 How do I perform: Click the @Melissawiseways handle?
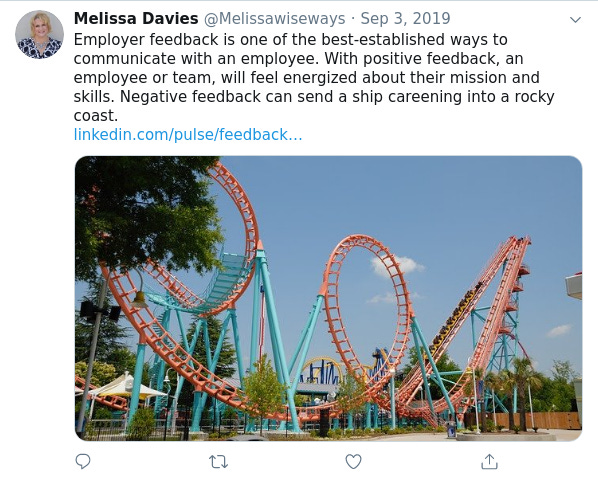click(x=275, y=18)
